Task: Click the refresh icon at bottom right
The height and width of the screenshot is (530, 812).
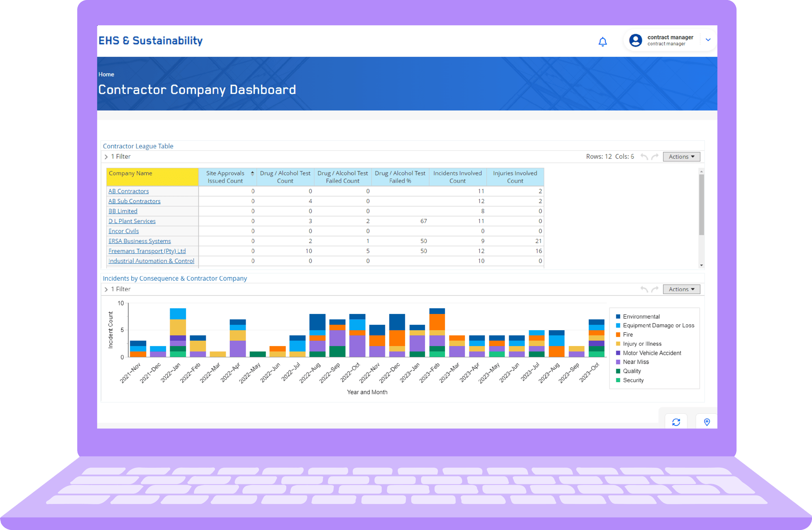Action: (676, 422)
